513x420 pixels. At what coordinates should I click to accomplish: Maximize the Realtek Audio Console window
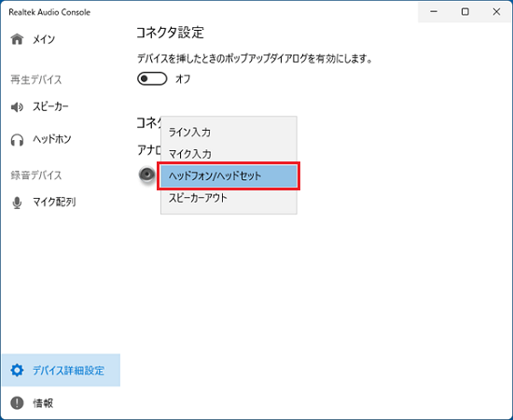[x=464, y=12]
